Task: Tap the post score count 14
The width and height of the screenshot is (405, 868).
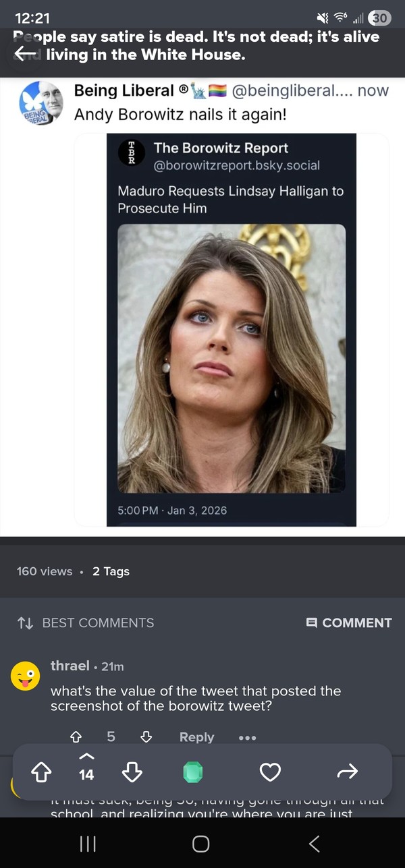Action: coord(86,776)
